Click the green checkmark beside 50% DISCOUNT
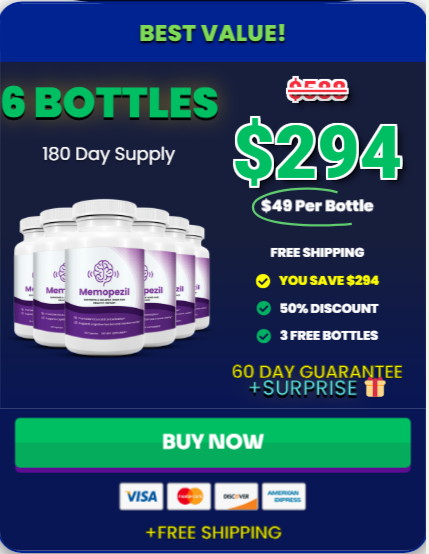This screenshot has height=554, width=429. (x=264, y=308)
